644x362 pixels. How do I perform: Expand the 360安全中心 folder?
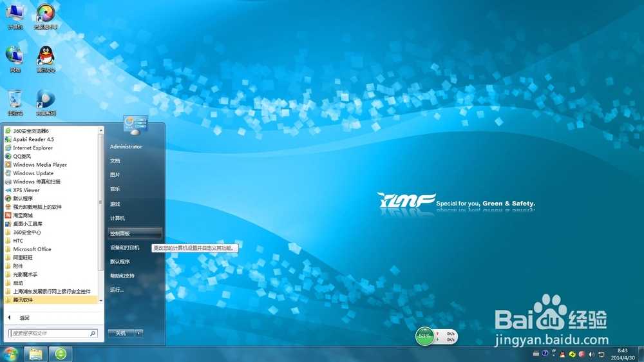pyautogui.click(x=51, y=232)
